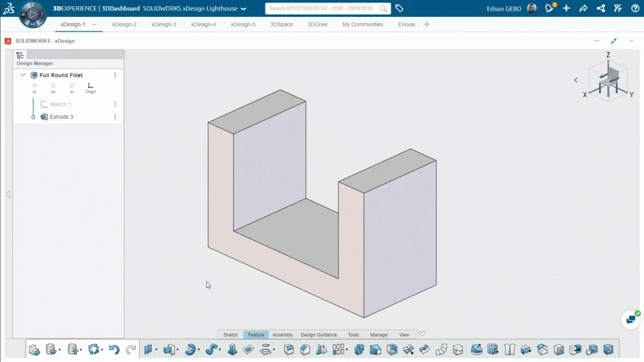Open the My Communities tab

363,25
